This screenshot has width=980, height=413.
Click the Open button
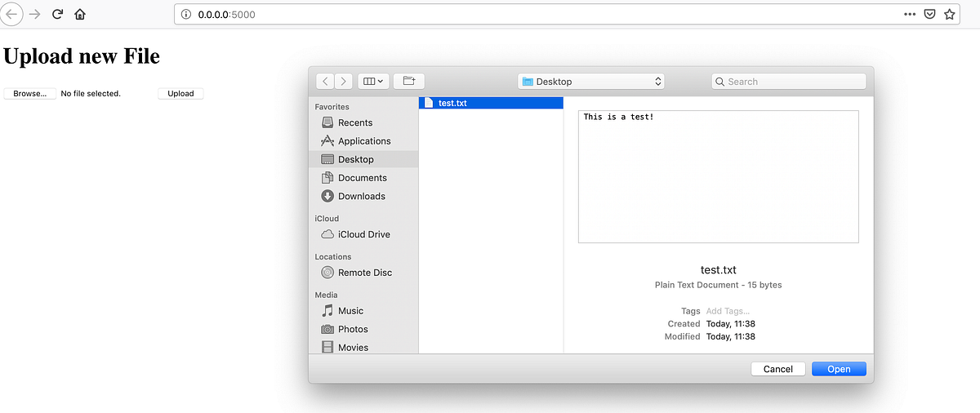pos(839,369)
